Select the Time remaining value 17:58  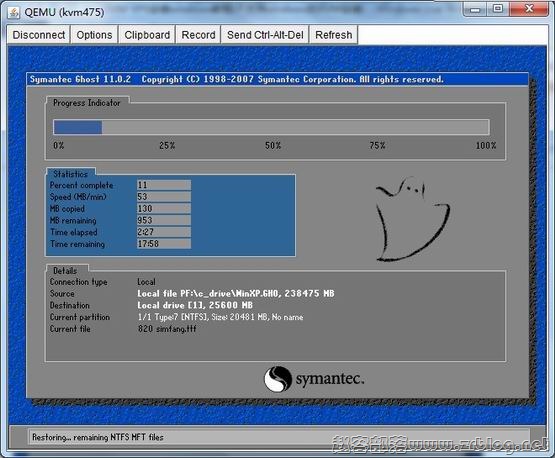click(164, 244)
